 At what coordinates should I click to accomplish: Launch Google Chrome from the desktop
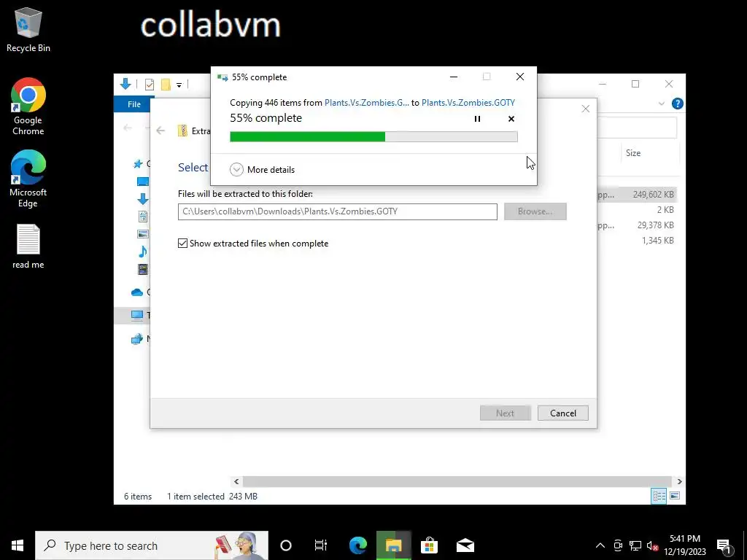point(28,106)
